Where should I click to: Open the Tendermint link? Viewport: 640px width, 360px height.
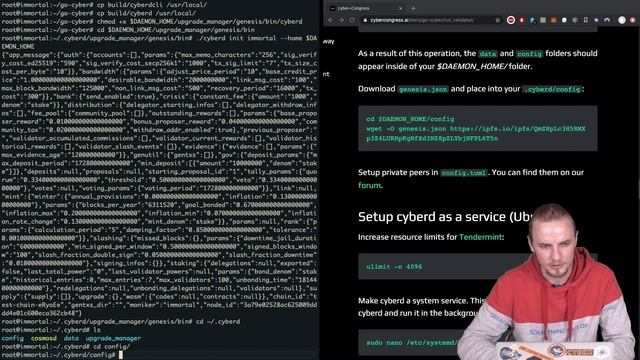(480, 237)
